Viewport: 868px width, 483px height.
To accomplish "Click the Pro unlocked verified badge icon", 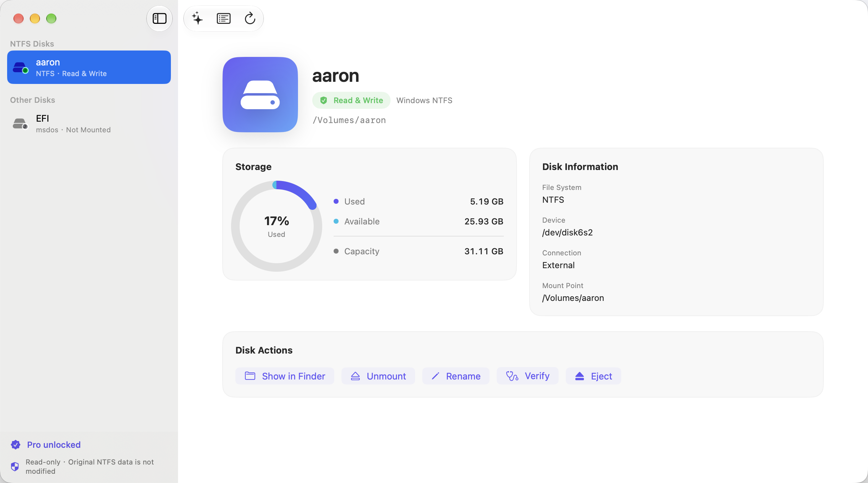I will click(16, 445).
